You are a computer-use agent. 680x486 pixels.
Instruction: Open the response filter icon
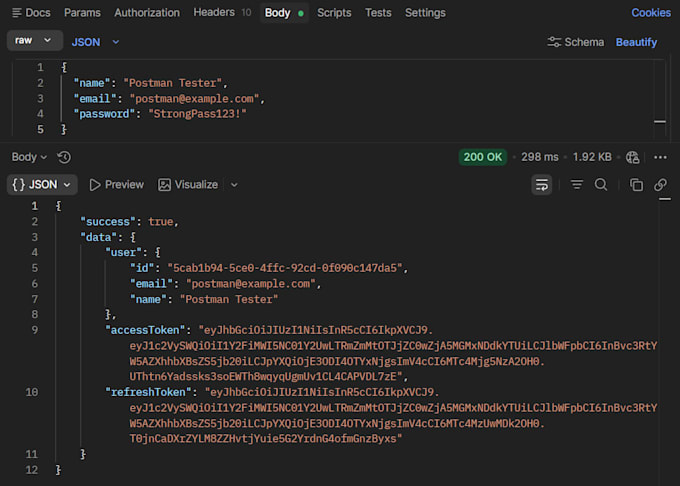click(576, 185)
